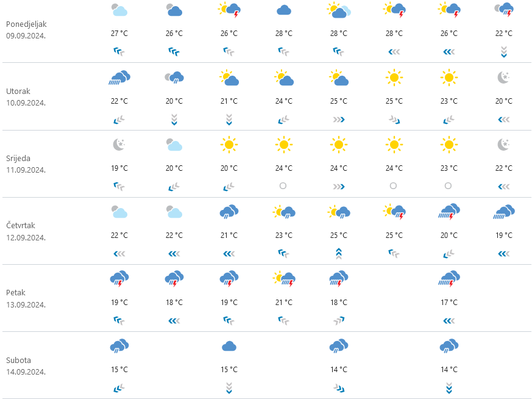Click Četvrtak's heavy rain icon above 19 °C
Image resolution: width=532 pixels, height=399 pixels.
503,212
